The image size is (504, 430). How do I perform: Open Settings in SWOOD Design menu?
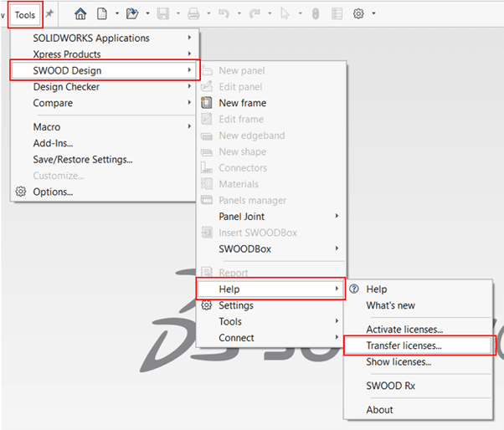point(271,305)
